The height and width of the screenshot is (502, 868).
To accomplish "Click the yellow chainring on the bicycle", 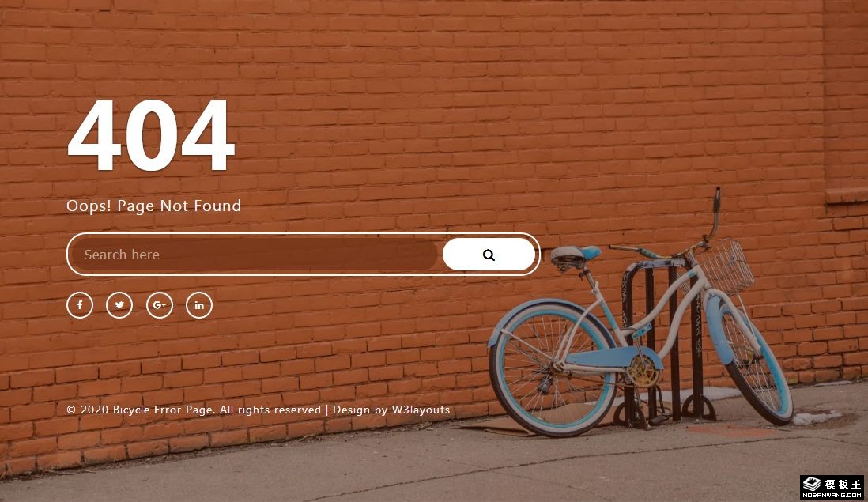I will [x=644, y=372].
